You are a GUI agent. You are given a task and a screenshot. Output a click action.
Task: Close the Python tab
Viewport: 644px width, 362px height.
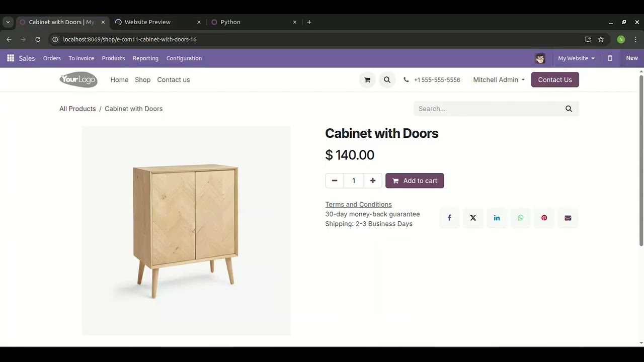coord(295,22)
